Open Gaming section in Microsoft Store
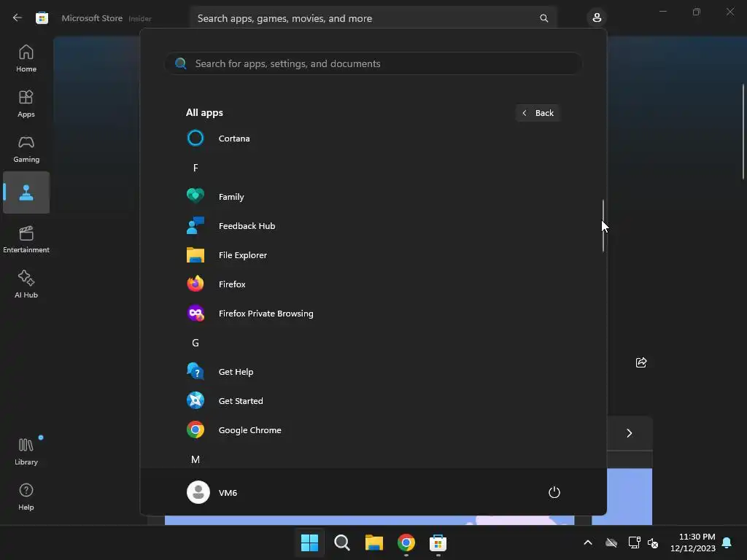Image resolution: width=747 pixels, height=560 pixels. click(x=26, y=149)
